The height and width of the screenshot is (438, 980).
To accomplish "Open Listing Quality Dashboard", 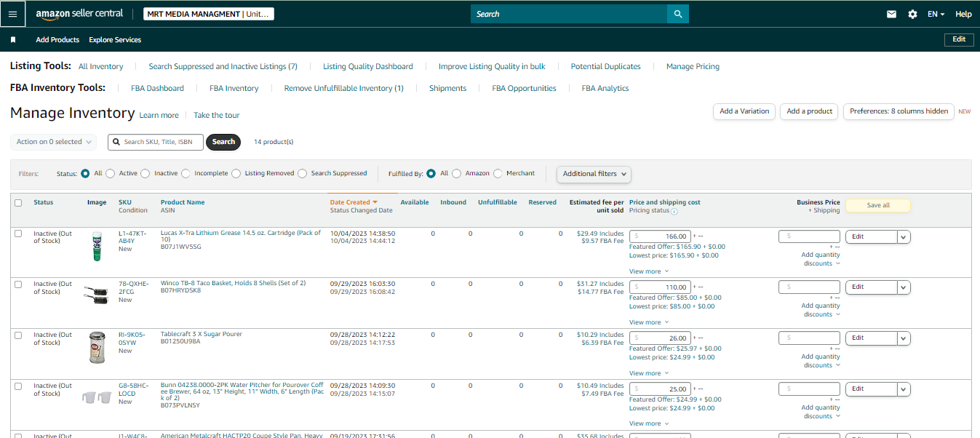I will 368,66.
